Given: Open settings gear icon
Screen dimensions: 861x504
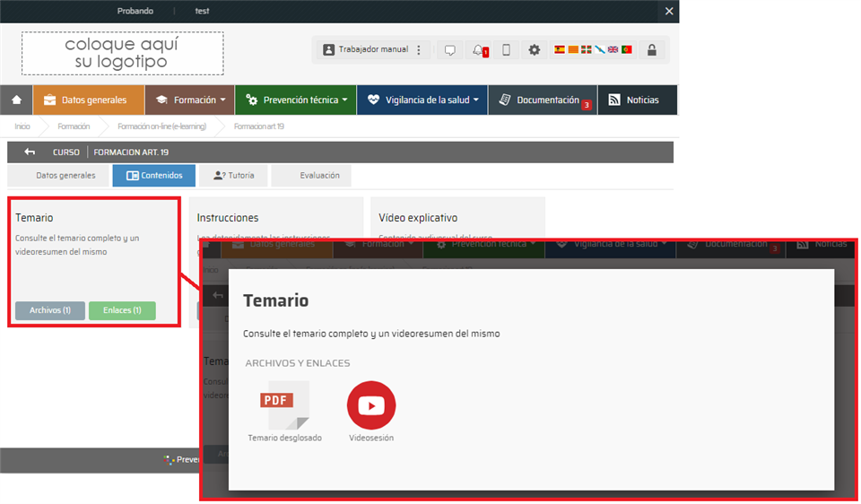Looking at the screenshot, I should click(x=535, y=50).
